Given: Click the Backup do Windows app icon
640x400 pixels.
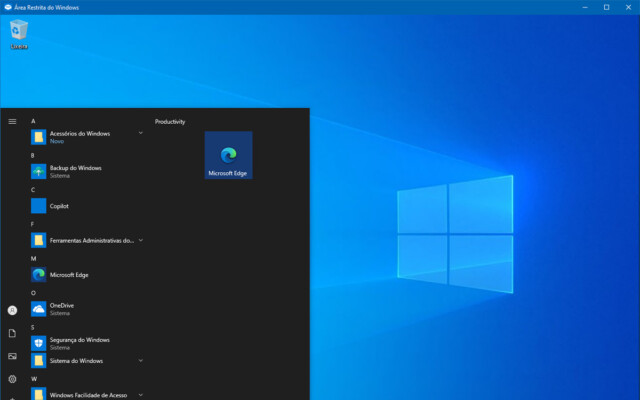Looking at the screenshot, I should (x=39, y=171).
